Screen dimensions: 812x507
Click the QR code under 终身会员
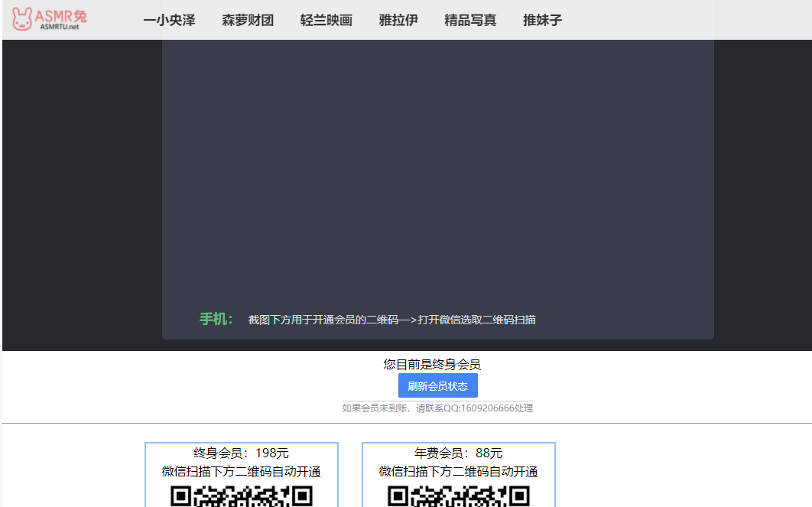tap(242, 496)
